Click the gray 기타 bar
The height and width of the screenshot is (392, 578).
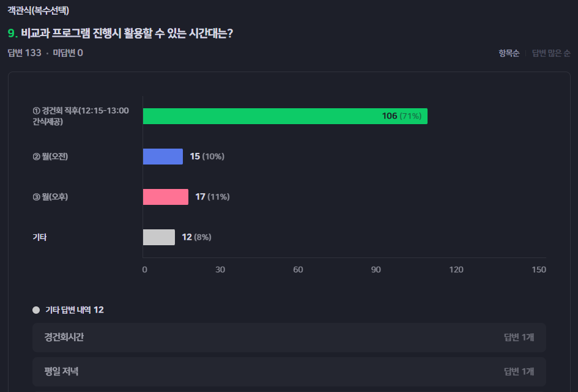(x=159, y=237)
